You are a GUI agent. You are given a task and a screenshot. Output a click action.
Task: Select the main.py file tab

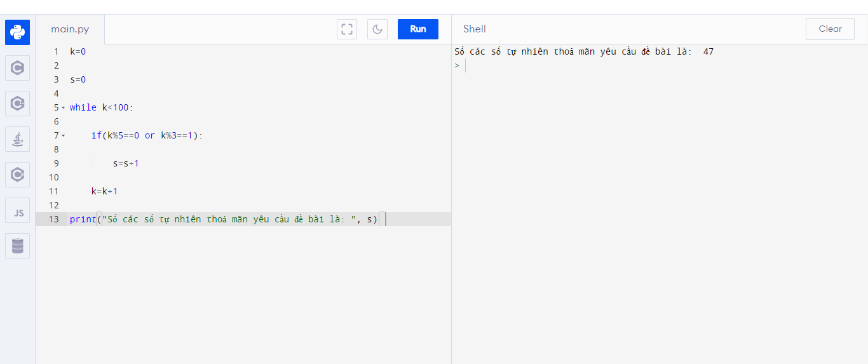click(70, 29)
